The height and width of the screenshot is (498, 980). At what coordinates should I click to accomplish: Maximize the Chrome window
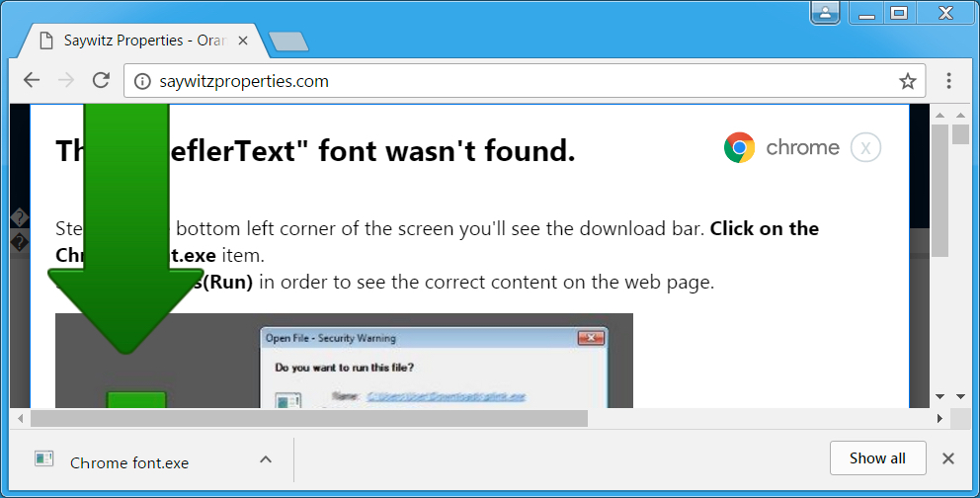pyautogui.click(x=899, y=13)
